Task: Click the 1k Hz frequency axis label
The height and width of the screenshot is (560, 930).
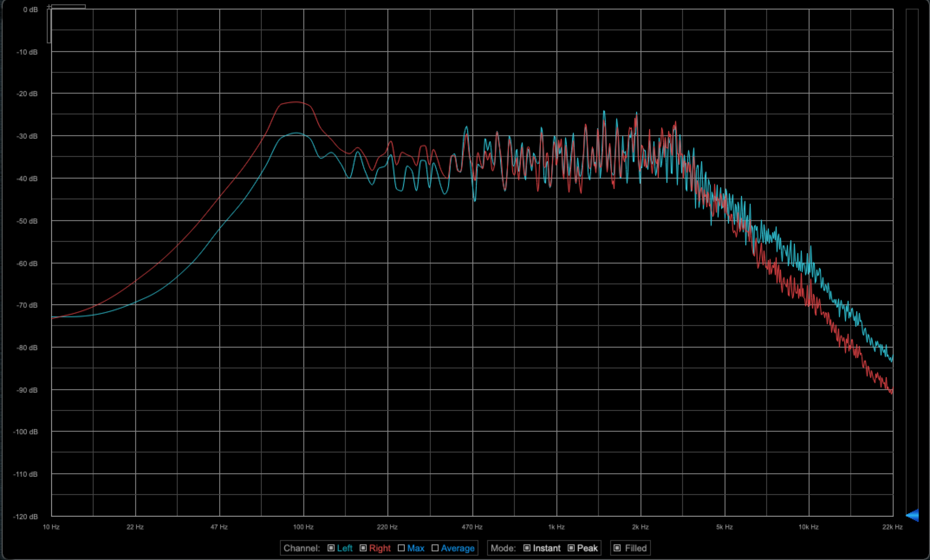Action: click(556, 527)
